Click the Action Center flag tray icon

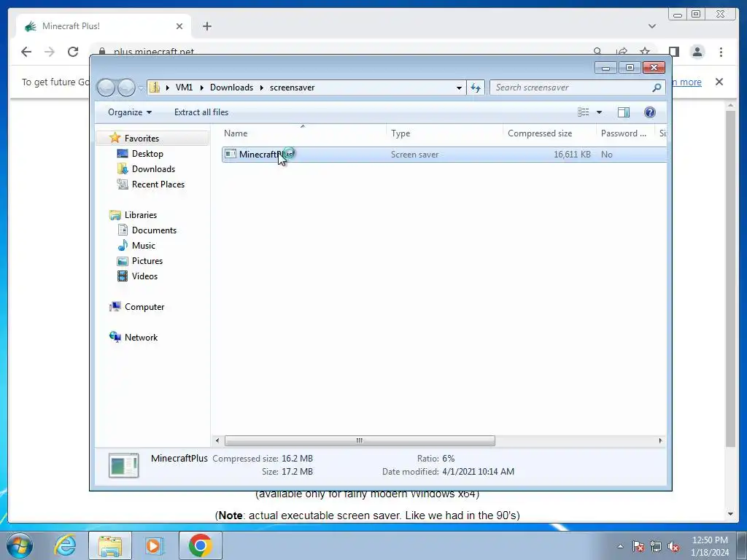[x=638, y=546]
